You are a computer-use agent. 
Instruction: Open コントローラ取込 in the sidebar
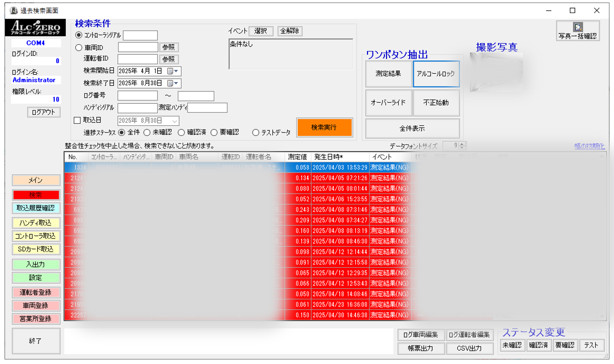(36, 236)
